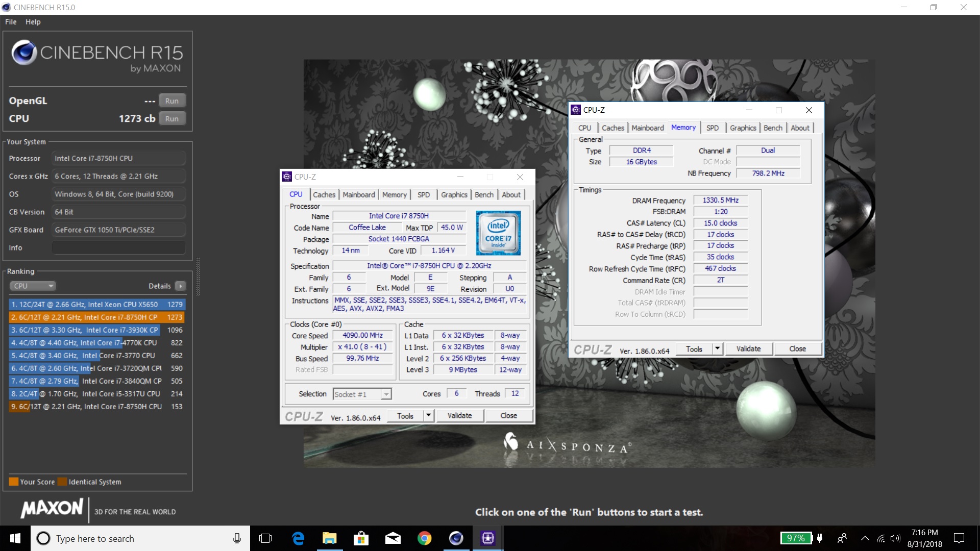The height and width of the screenshot is (551, 980).
Task: Click the Info input field
Action: [x=118, y=247]
